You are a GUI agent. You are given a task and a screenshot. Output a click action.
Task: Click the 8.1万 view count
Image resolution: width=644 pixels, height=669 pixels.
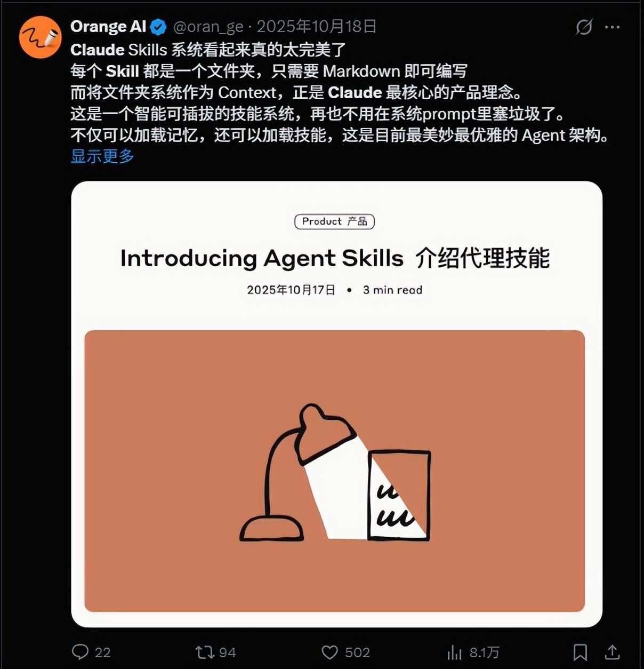tap(484, 652)
